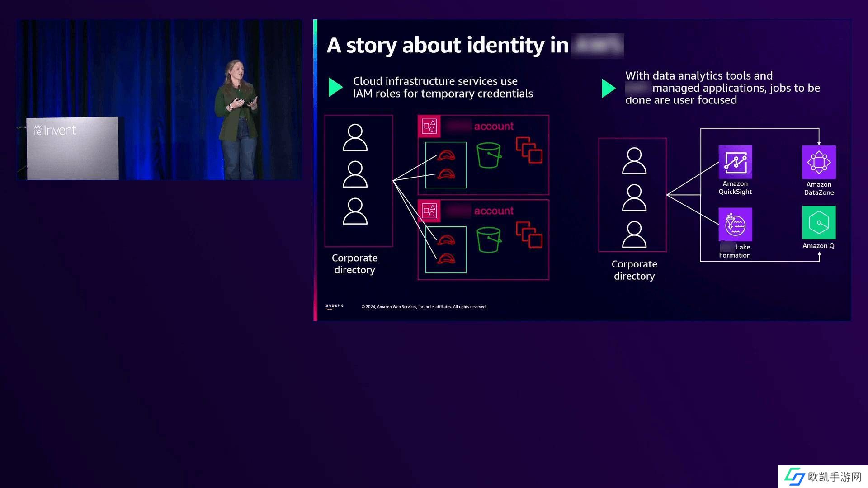Select the middle user icon in the right Corporate directory
This screenshot has height=488, width=868.
[x=634, y=198]
